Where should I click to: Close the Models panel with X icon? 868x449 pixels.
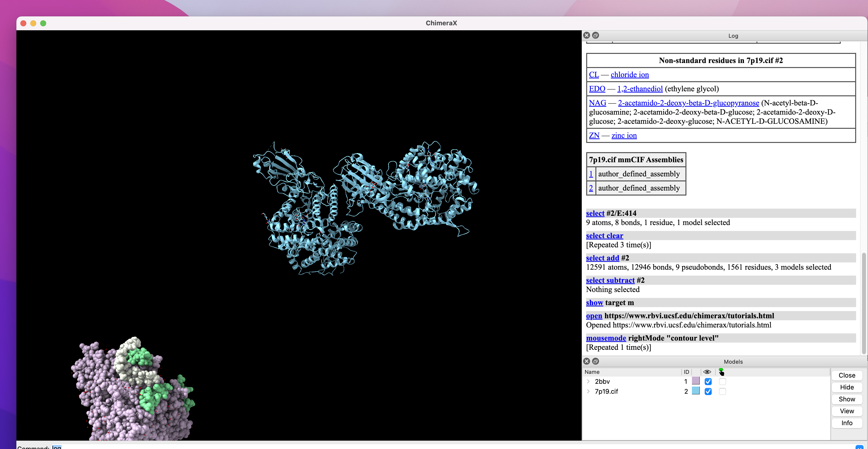pos(587,361)
